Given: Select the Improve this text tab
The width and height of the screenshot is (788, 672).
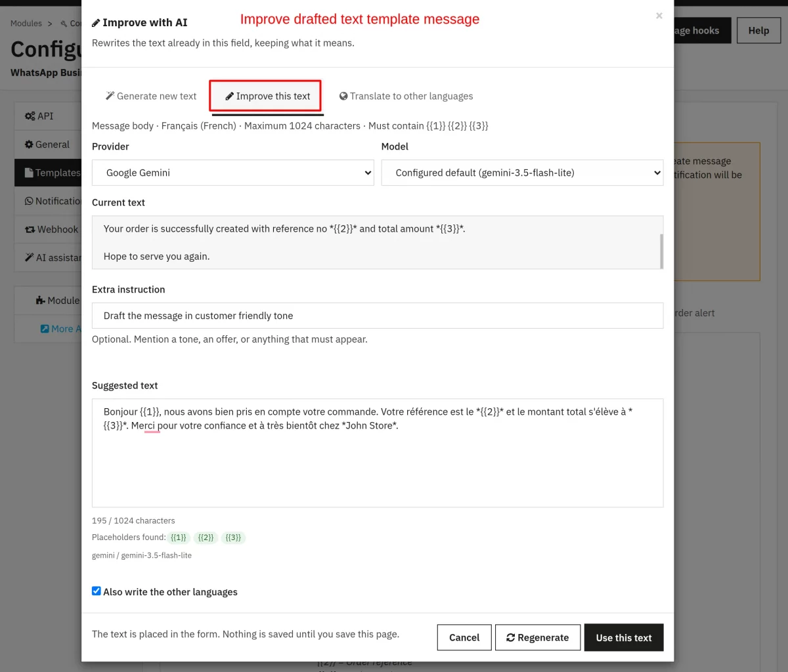Looking at the screenshot, I should click(267, 96).
